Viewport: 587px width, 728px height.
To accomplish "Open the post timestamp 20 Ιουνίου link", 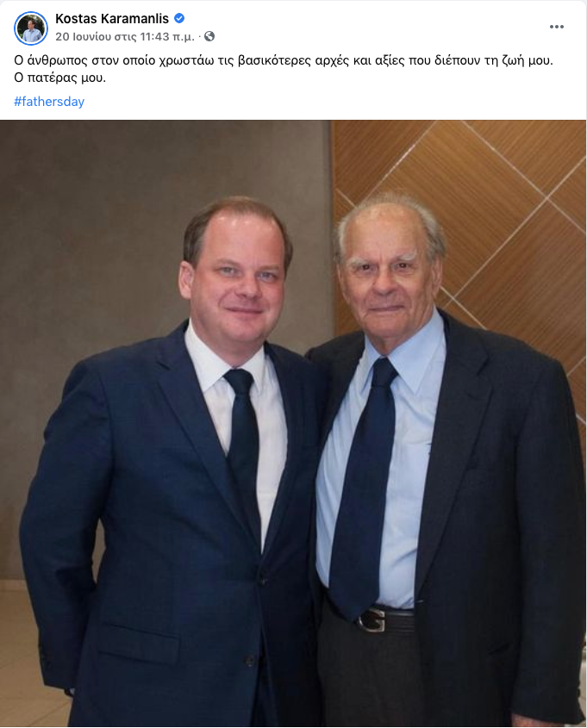I will click(x=125, y=36).
